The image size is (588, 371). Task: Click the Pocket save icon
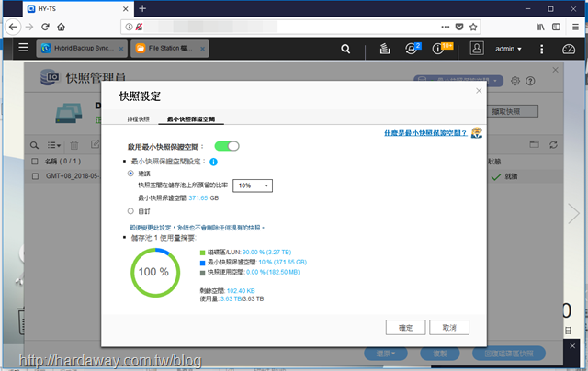pos(459,27)
